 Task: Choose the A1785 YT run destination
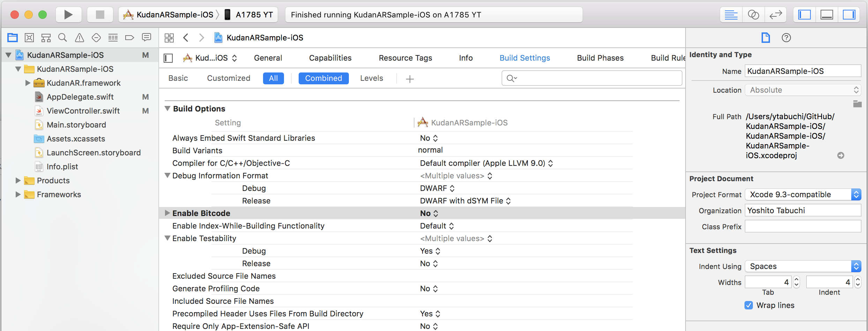(249, 15)
